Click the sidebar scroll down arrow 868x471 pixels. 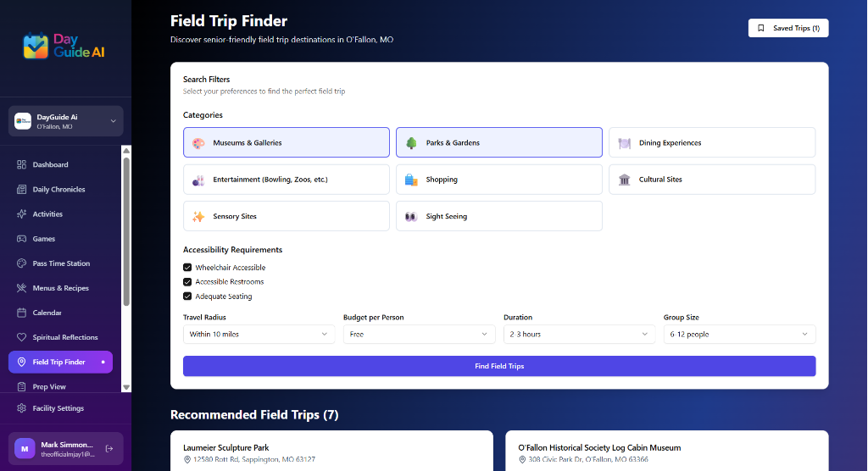(x=126, y=387)
